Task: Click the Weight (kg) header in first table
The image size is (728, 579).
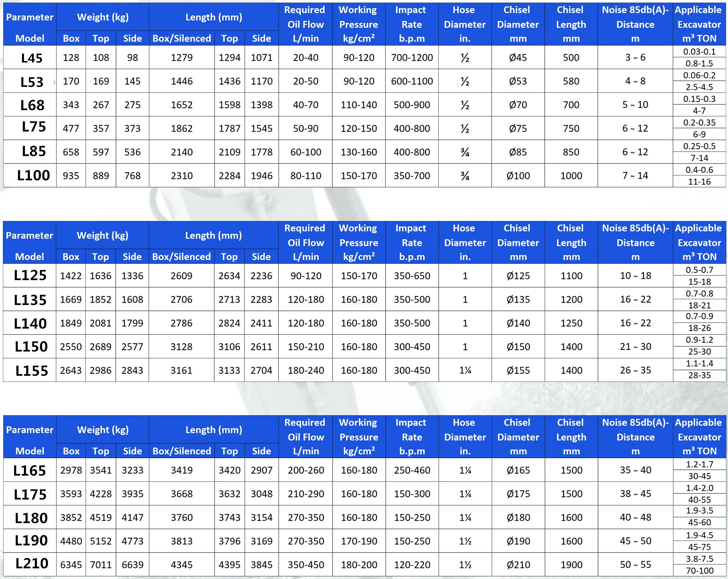Action: 103,17
